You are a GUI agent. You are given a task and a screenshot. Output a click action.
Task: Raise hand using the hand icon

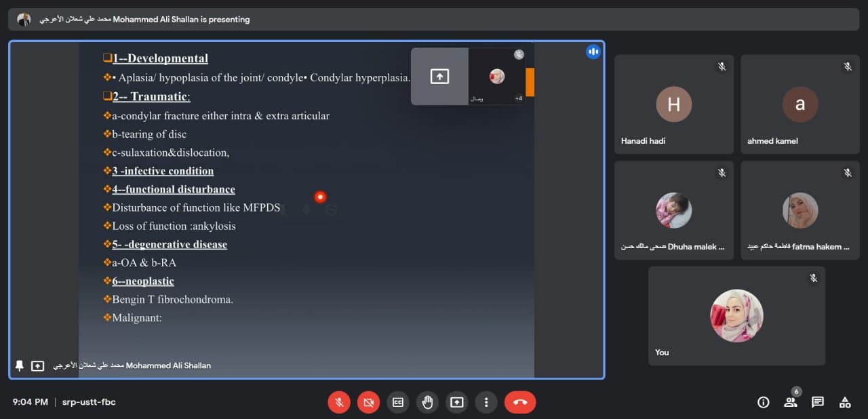tap(427, 402)
